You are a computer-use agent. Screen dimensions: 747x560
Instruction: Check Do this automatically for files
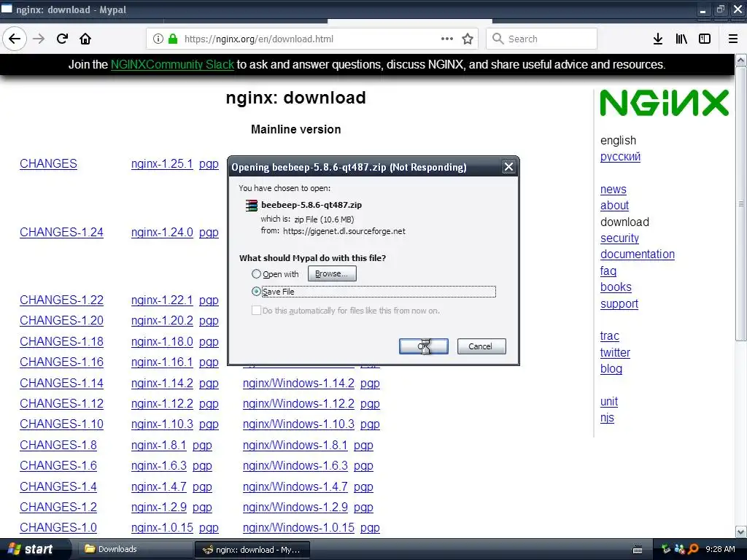256,311
